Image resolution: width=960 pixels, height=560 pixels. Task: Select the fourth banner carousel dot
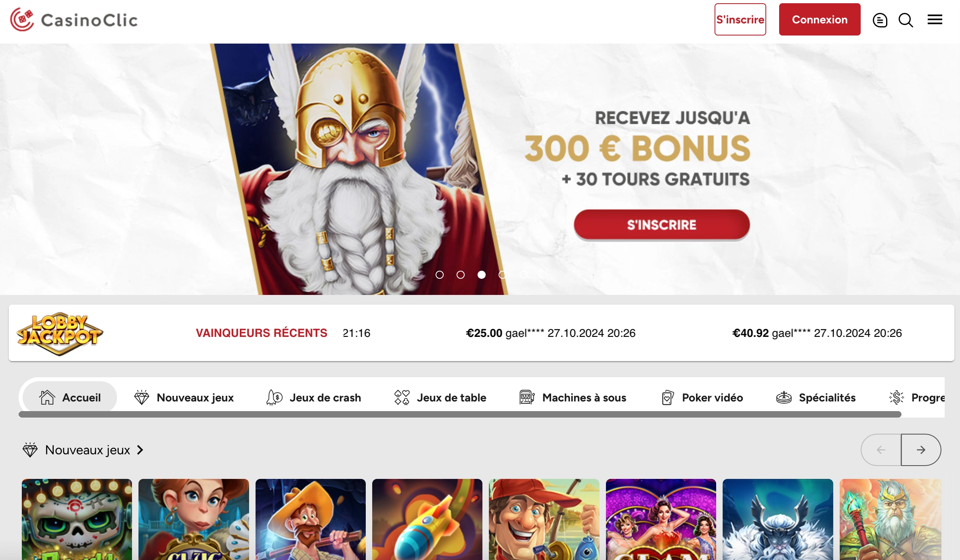(503, 275)
